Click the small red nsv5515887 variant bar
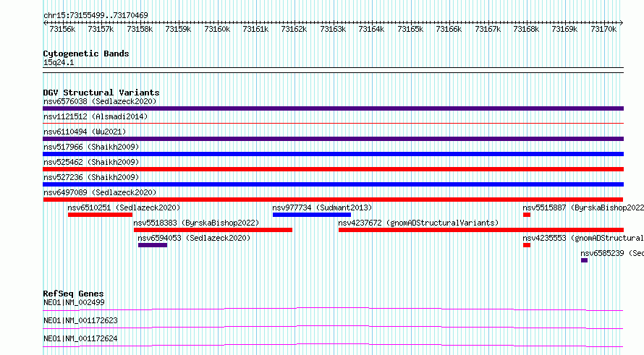 click(527, 215)
